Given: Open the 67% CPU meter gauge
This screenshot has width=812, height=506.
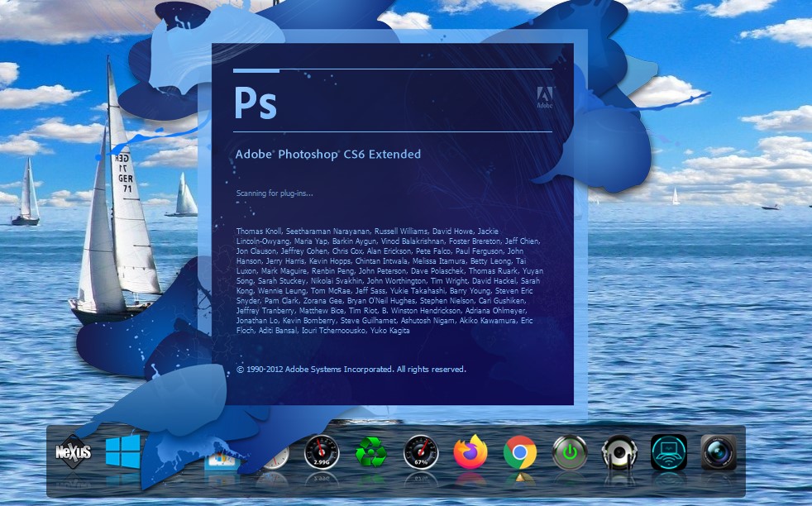Looking at the screenshot, I should click(x=421, y=452).
